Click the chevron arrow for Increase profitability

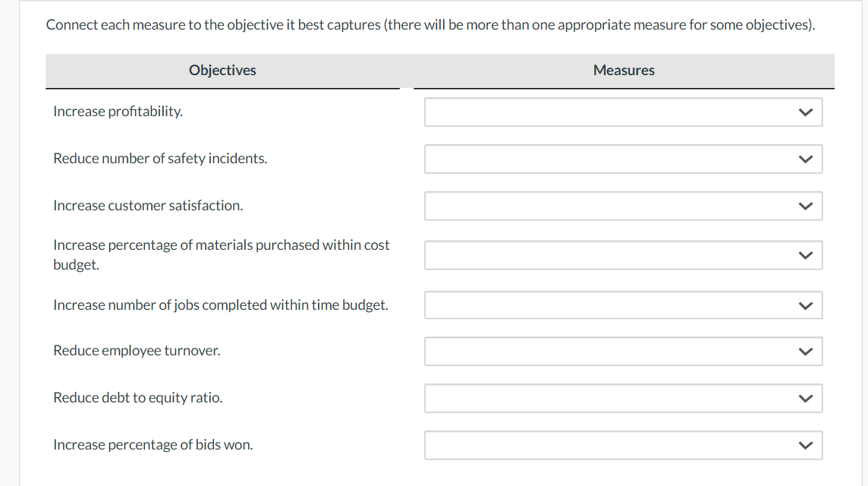pyautogui.click(x=806, y=112)
